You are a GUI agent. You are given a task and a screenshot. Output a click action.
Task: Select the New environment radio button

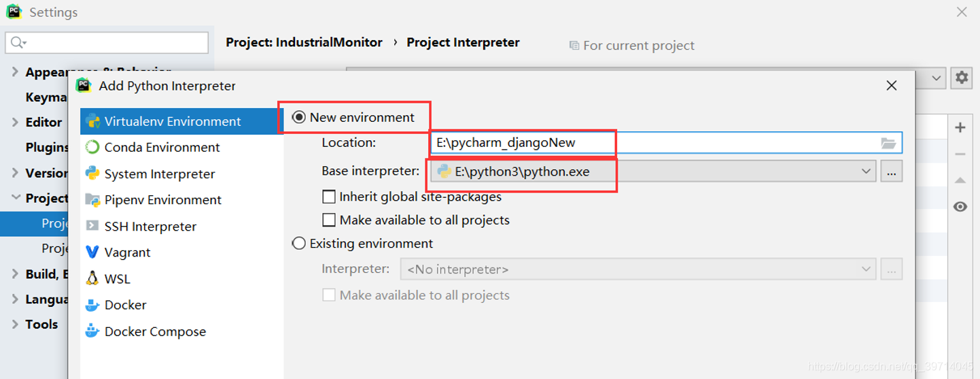click(x=299, y=118)
